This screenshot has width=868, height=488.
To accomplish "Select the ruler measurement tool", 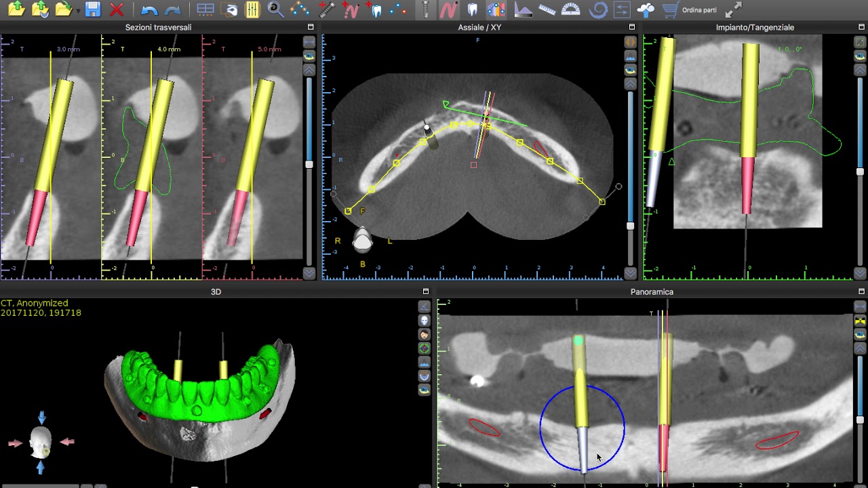I will (x=547, y=9).
